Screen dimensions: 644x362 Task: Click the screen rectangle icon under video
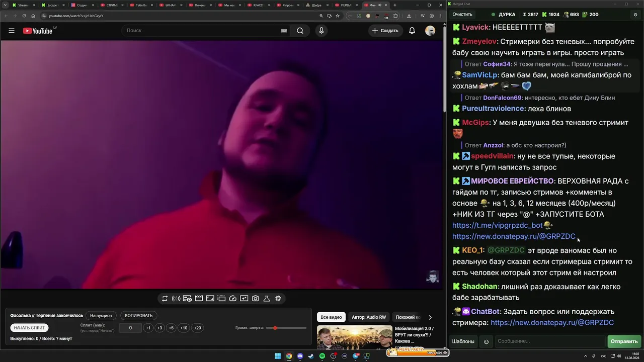(x=210, y=299)
